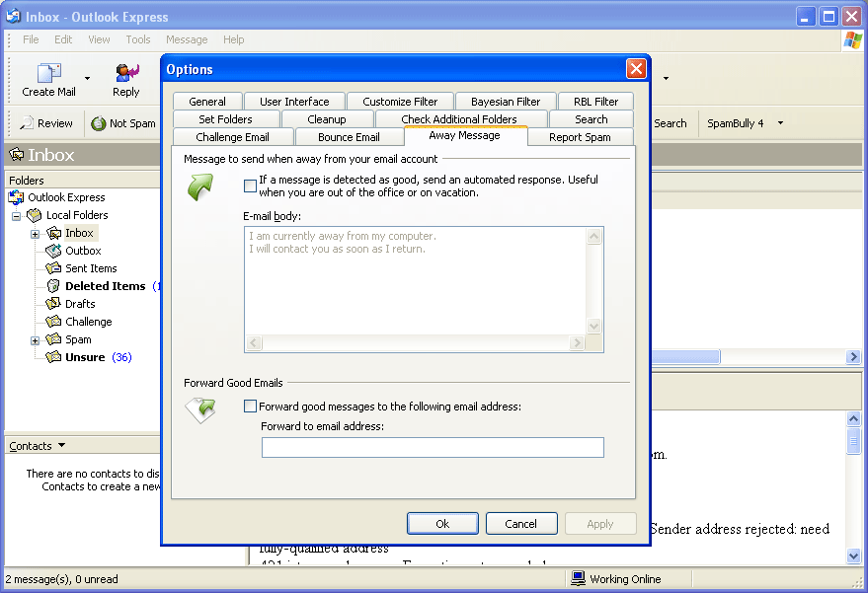This screenshot has width=868, height=593.
Task: Open the Help menu
Action: pos(234,39)
